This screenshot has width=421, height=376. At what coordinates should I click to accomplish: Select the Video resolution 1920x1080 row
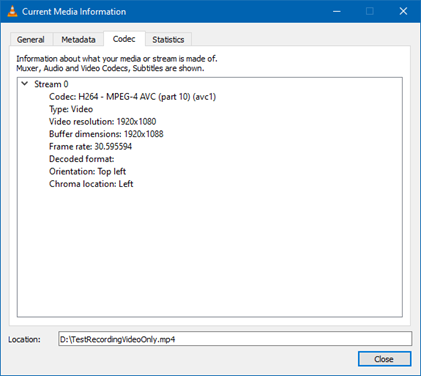pos(103,121)
